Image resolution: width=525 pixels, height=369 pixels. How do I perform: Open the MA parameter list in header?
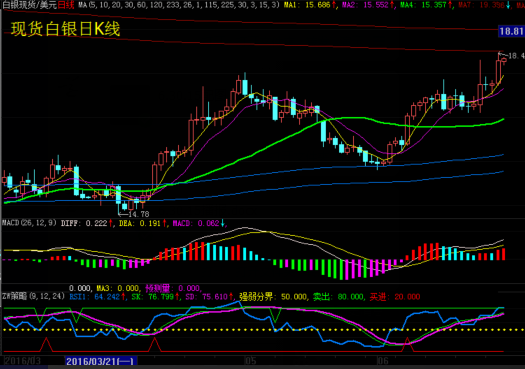[x=179, y=5]
